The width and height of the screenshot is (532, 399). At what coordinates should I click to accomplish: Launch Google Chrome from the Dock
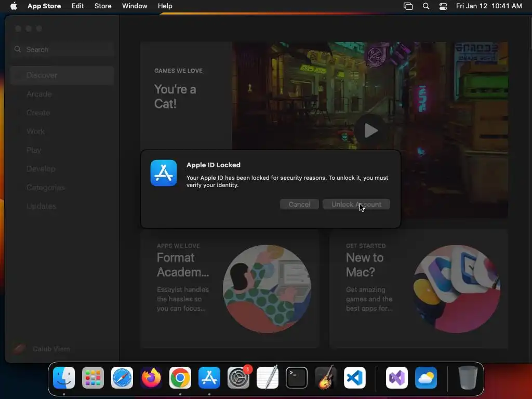tap(180, 378)
